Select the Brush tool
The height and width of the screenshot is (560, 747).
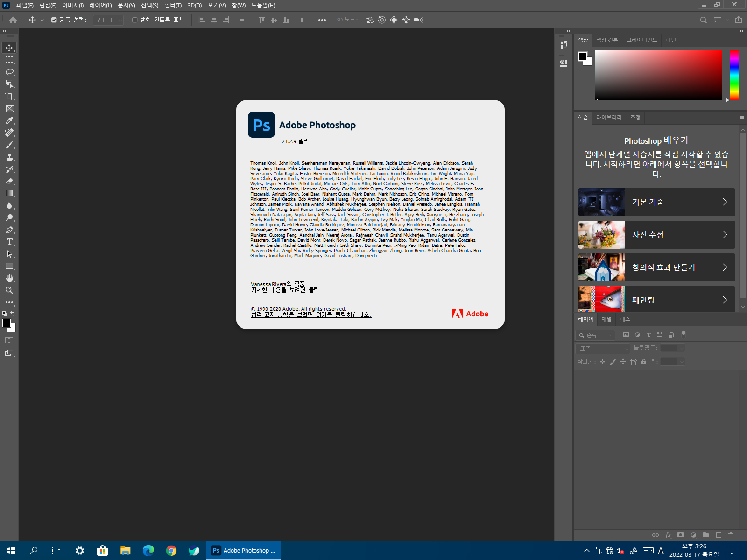point(9,145)
